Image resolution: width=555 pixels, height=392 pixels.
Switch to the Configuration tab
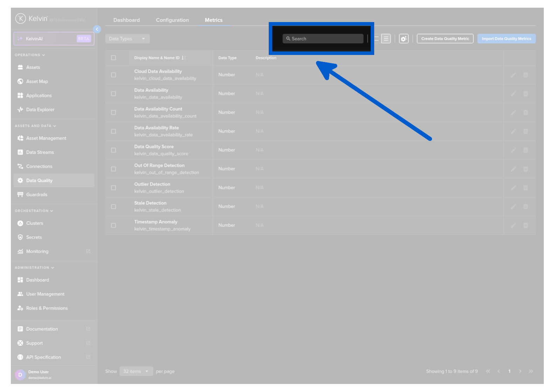click(x=172, y=20)
